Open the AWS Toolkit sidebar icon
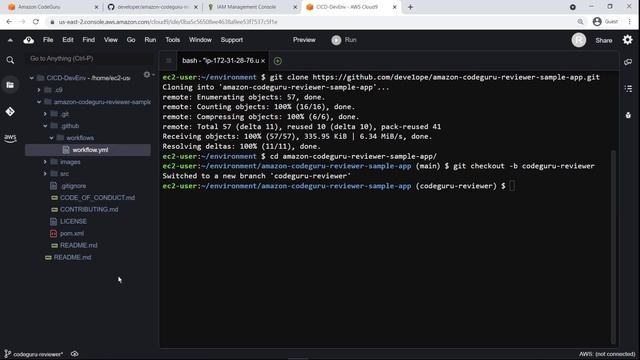640x360 pixels. coord(10,138)
